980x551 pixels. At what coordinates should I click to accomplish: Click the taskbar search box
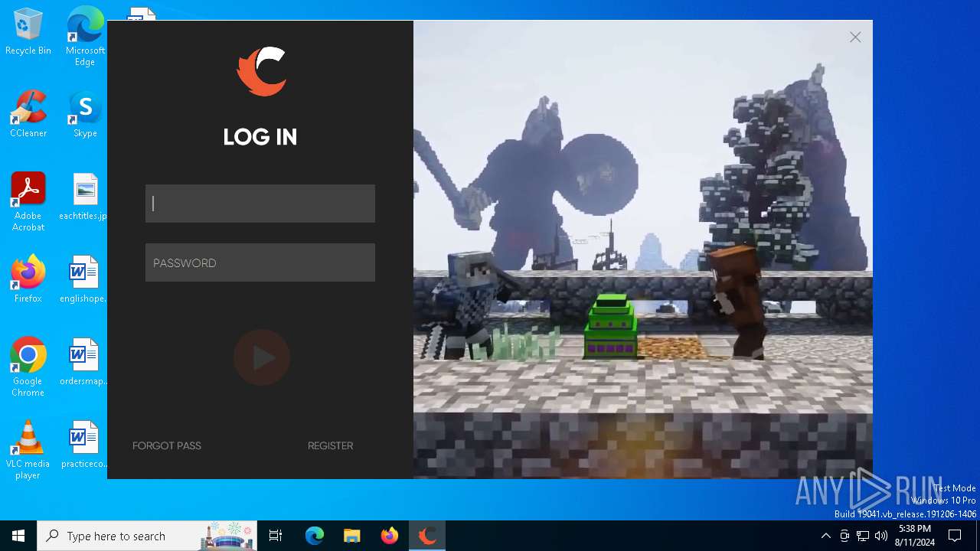(x=147, y=536)
